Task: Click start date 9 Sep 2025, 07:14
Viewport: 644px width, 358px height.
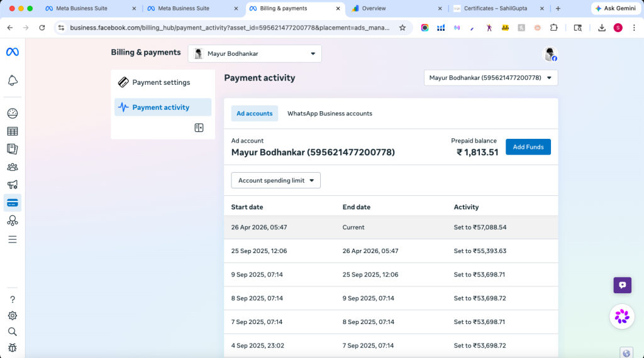Action: click(x=257, y=274)
